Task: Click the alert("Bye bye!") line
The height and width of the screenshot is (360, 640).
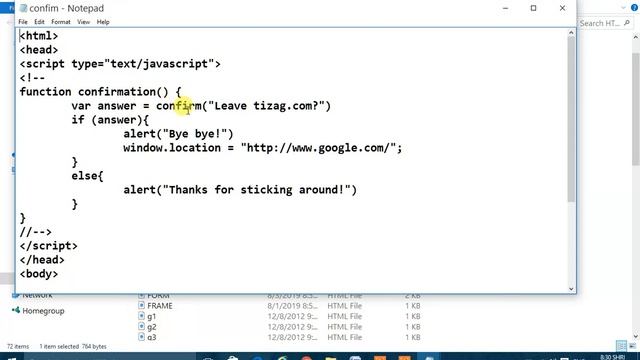Action: coord(178,134)
